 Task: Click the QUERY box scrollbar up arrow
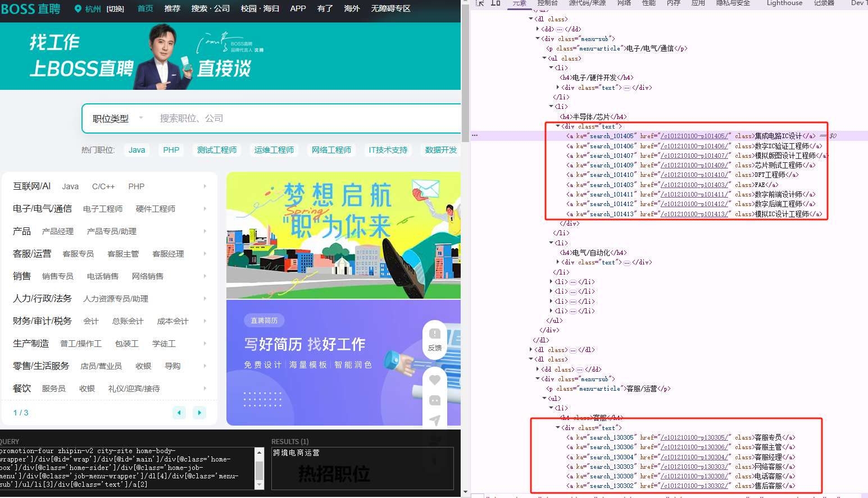click(x=259, y=452)
